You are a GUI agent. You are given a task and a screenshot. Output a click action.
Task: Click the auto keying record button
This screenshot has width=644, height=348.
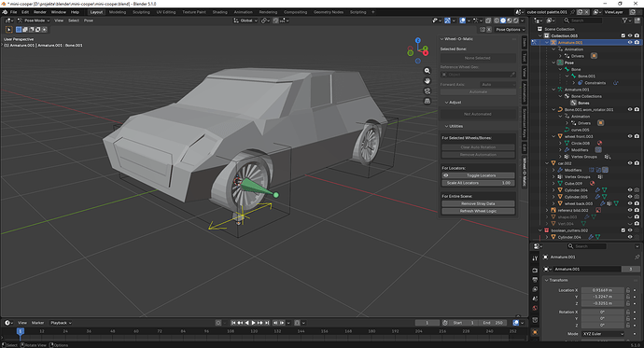218,323
